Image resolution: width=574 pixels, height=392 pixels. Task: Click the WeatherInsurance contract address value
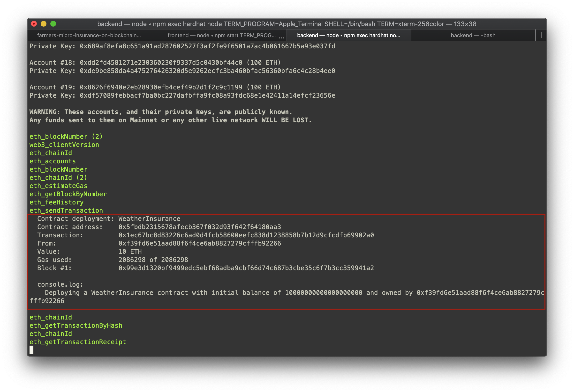coord(200,227)
